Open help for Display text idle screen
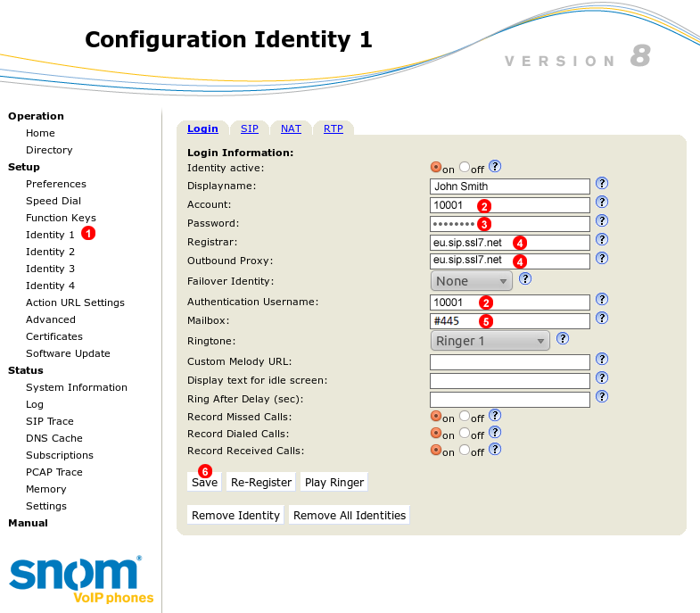700x613 pixels. [x=602, y=378]
